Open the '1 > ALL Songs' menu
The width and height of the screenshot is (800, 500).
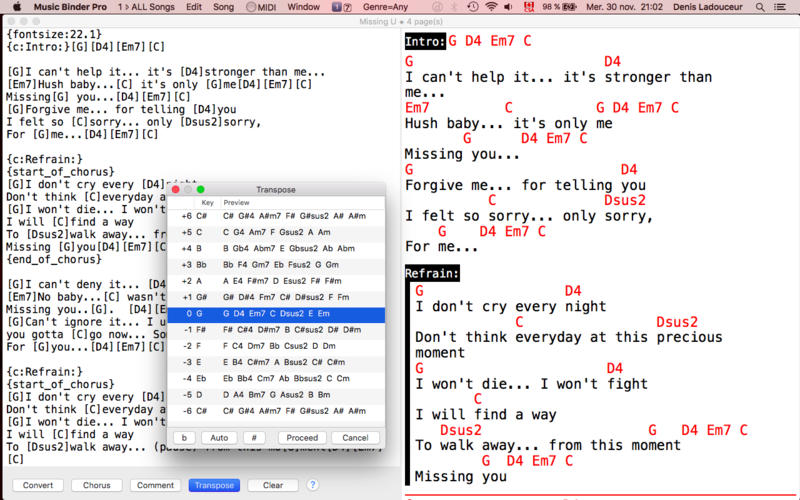[146, 7]
